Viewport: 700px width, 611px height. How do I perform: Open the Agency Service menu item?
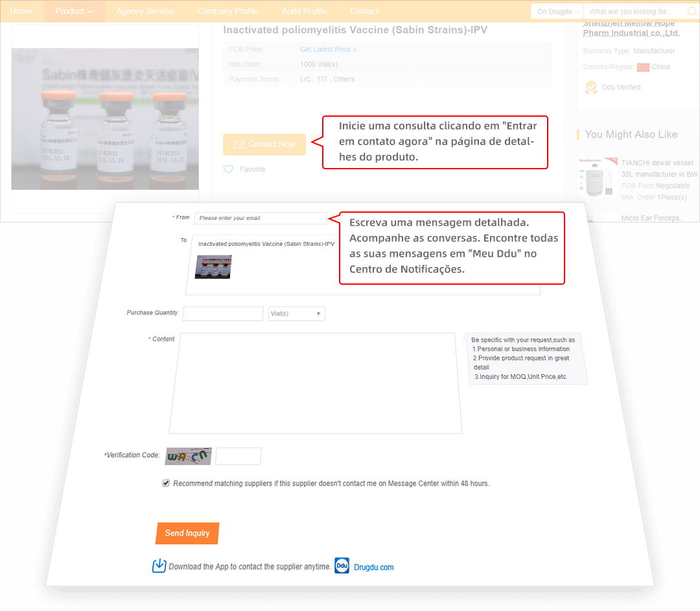[x=145, y=11]
